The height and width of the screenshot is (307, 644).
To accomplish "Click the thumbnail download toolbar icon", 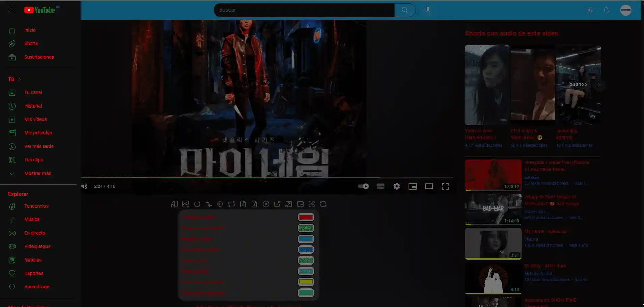I will (186, 204).
